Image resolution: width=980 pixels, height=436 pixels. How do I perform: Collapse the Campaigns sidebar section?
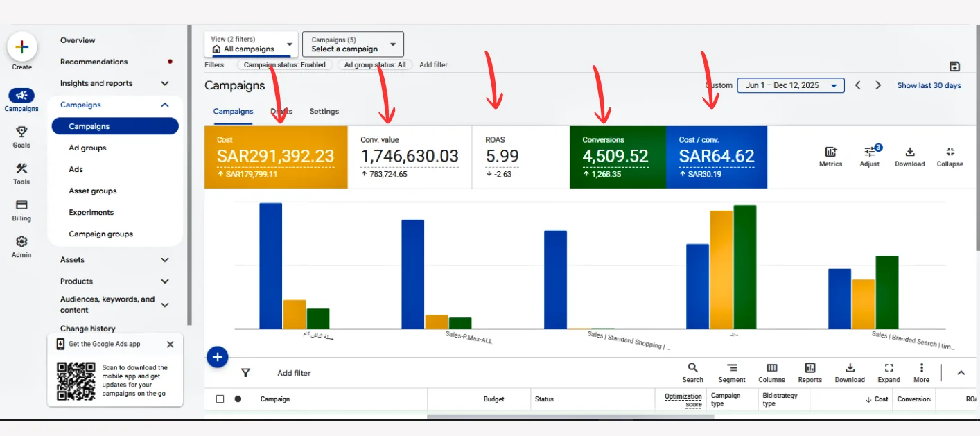click(x=165, y=105)
